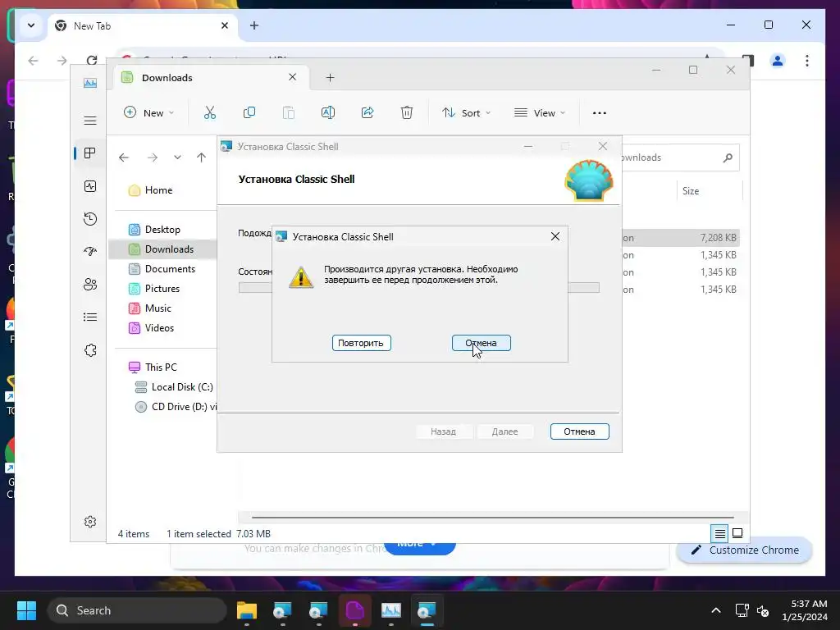The width and height of the screenshot is (840, 630).
Task: Click Отмена button in warning dialog
Action: click(481, 343)
